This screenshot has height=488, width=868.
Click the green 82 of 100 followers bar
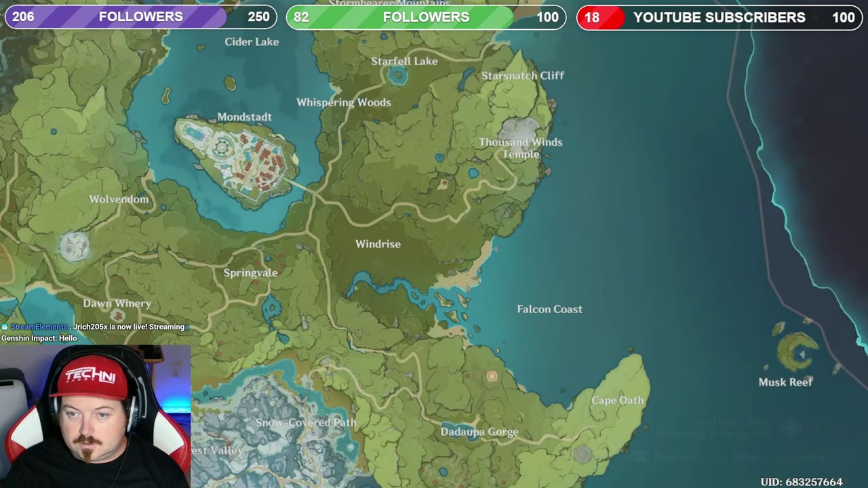(x=426, y=17)
